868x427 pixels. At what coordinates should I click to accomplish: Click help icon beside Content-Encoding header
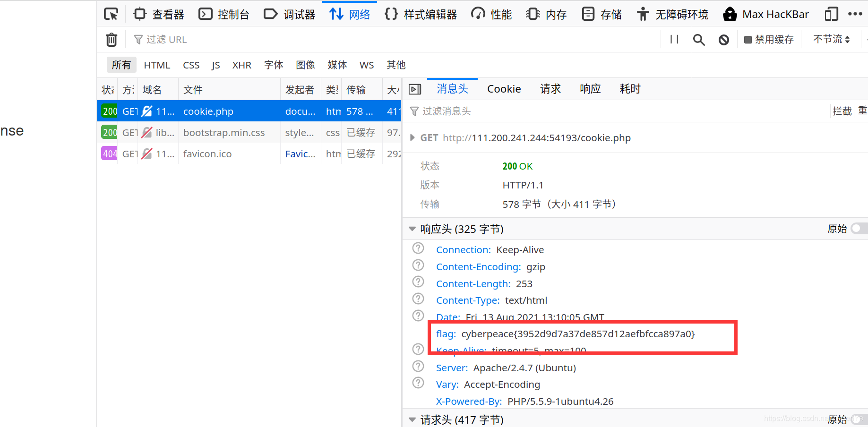click(x=418, y=265)
